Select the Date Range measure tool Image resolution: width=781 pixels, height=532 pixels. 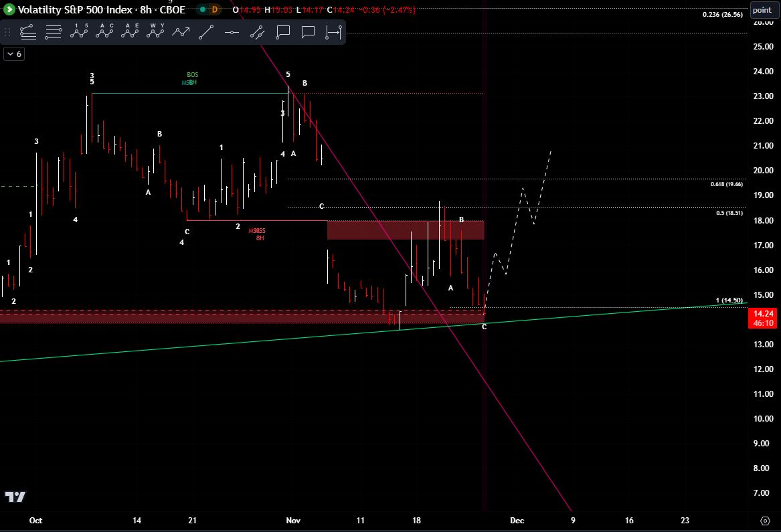click(x=333, y=32)
